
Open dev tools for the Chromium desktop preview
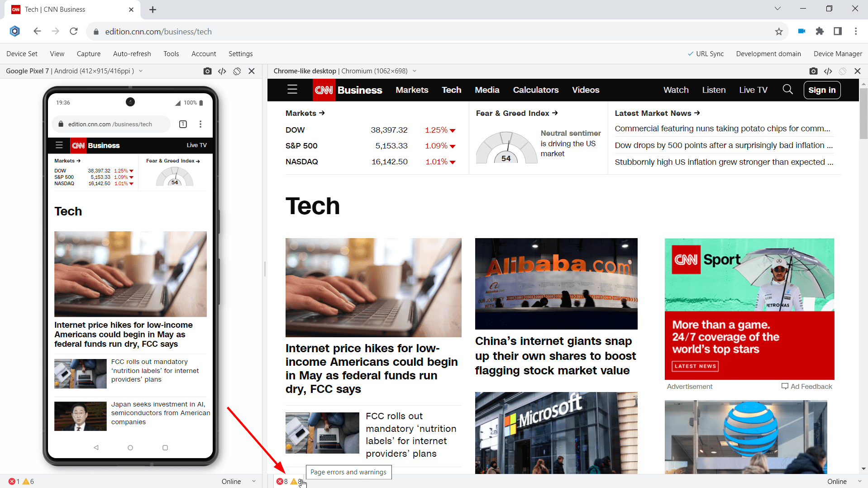click(828, 71)
